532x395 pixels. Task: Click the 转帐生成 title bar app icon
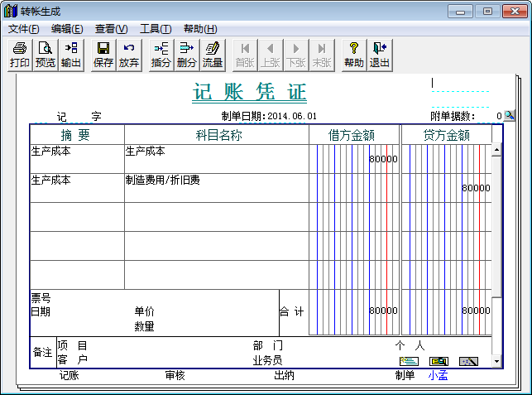(x=11, y=11)
